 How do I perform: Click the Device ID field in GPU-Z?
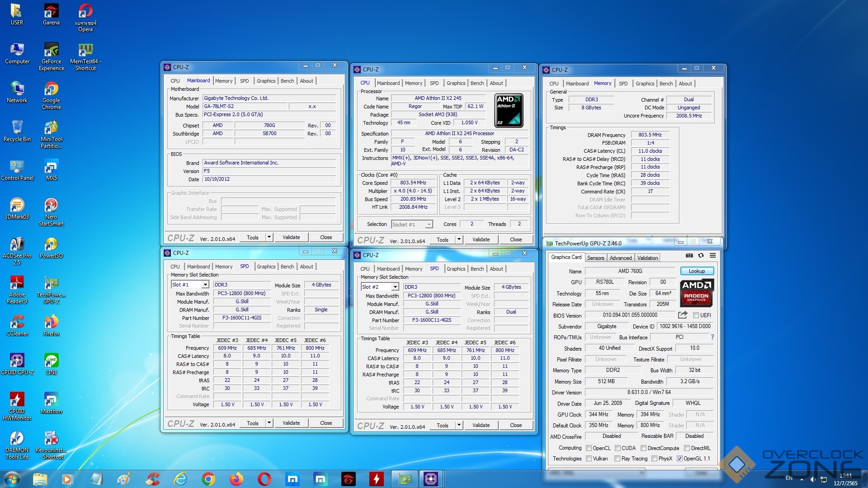684,326
